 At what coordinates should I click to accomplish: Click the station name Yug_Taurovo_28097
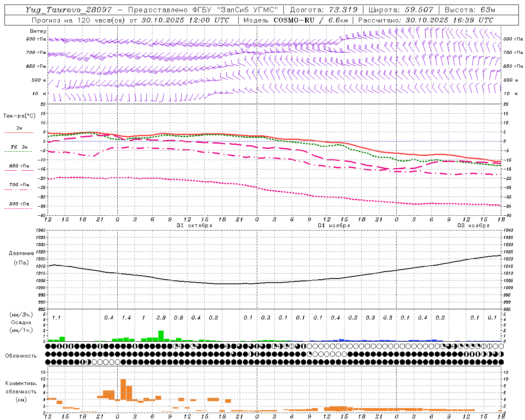(68, 10)
